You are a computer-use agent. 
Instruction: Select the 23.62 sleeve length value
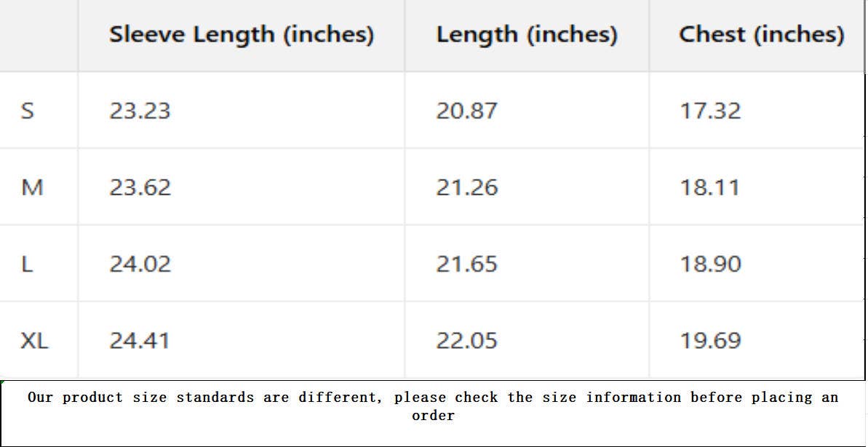pos(140,188)
